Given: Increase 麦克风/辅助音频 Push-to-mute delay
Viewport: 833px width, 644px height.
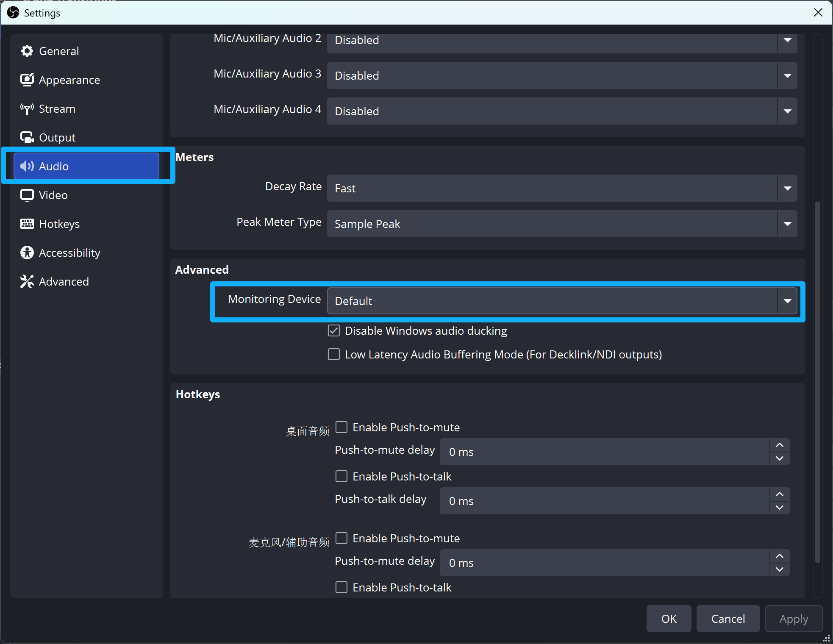Looking at the screenshot, I should pos(780,556).
